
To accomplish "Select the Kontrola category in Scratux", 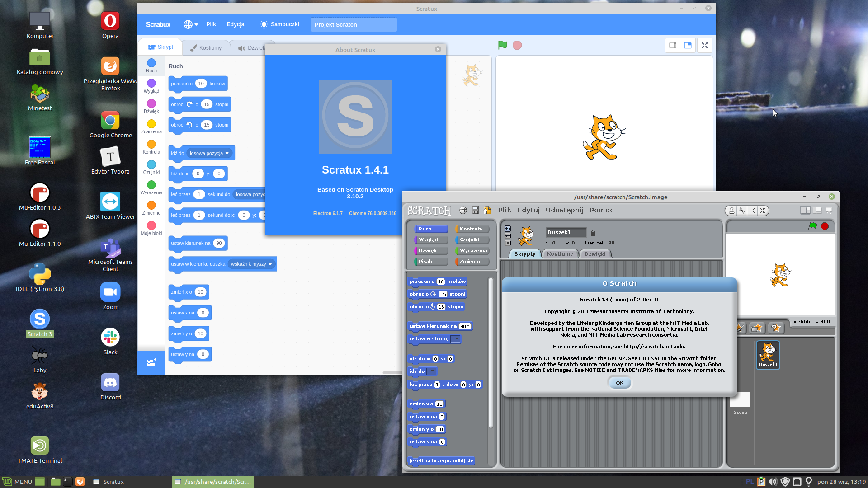I will 151,146.
